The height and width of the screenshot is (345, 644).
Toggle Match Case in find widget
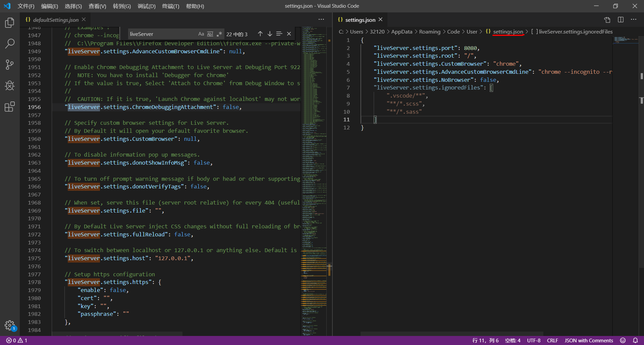pos(201,34)
